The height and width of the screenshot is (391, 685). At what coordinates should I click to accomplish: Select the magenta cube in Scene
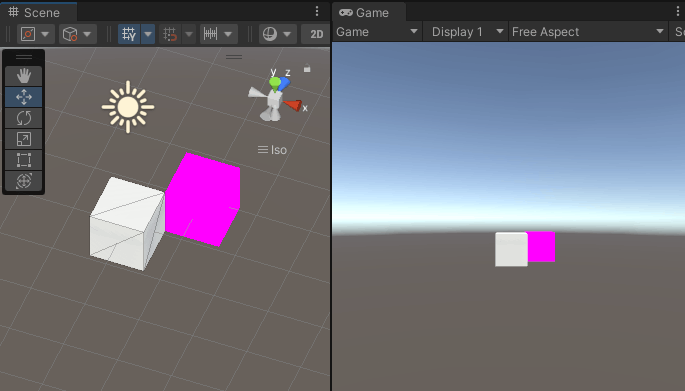tap(204, 199)
